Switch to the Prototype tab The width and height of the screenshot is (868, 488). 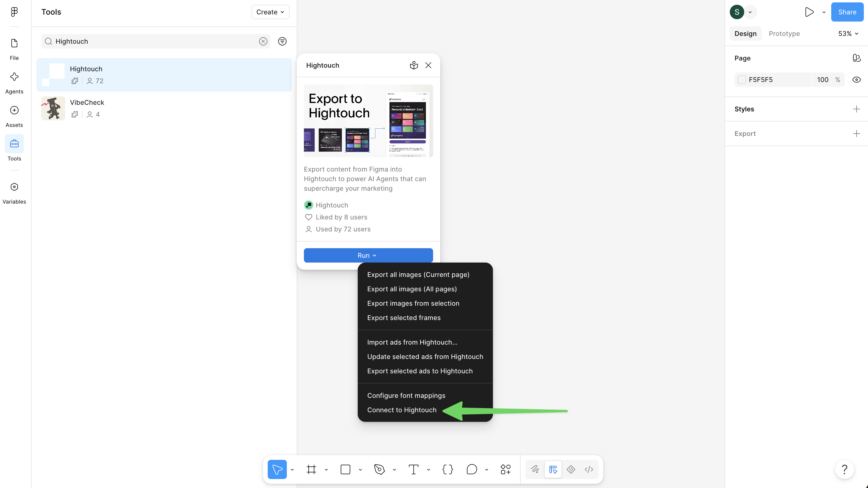point(784,34)
